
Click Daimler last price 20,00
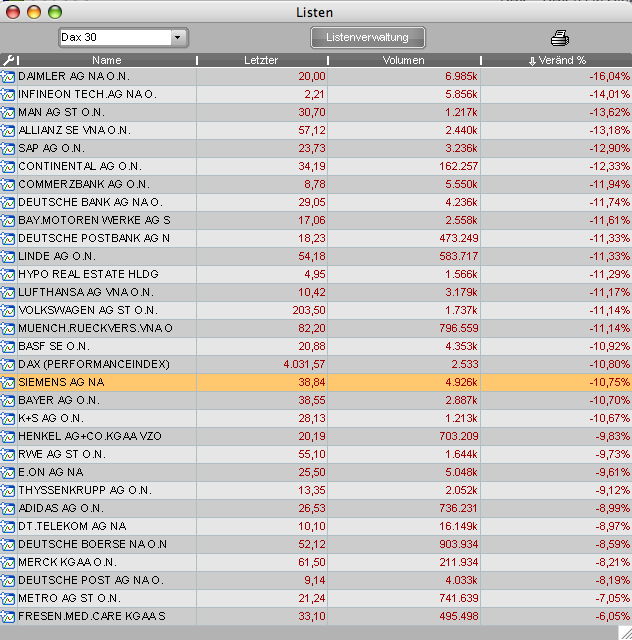(312, 77)
